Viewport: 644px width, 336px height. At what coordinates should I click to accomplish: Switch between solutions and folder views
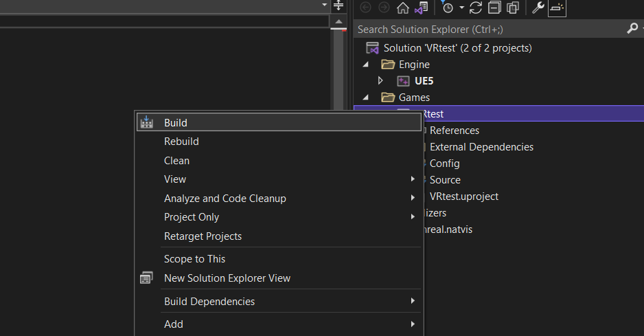422,8
